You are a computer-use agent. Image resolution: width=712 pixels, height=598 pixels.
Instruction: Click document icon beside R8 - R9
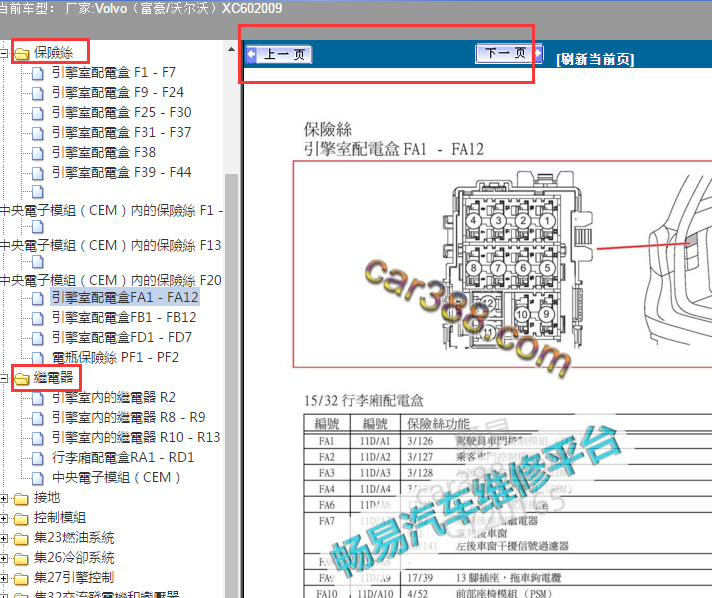coord(38,418)
